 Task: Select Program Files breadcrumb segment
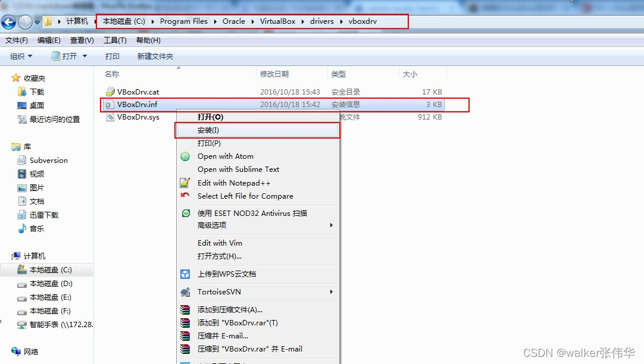(183, 21)
